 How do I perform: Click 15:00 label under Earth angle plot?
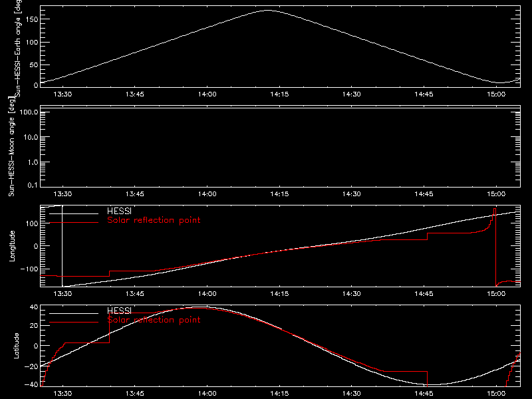point(496,94)
